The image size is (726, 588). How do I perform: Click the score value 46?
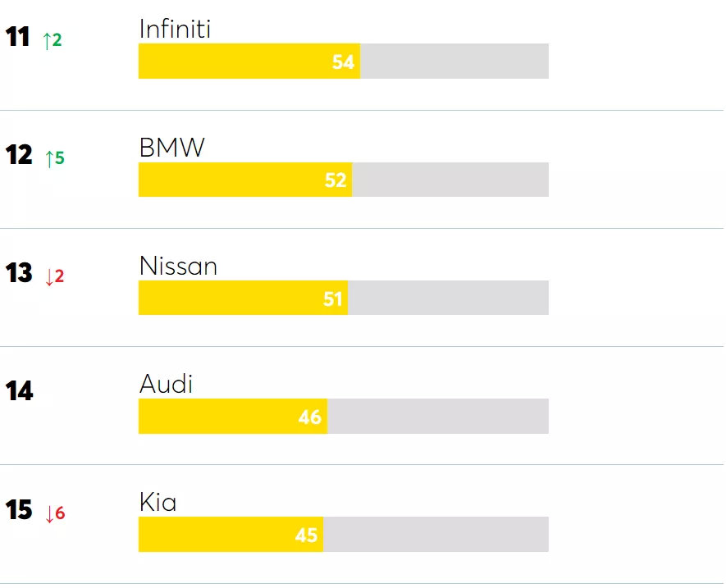click(x=309, y=417)
